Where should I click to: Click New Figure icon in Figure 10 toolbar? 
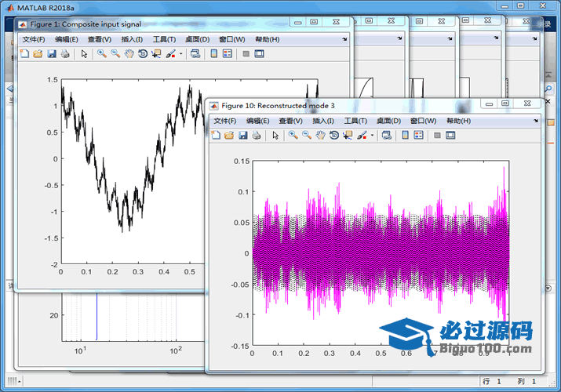coord(216,136)
